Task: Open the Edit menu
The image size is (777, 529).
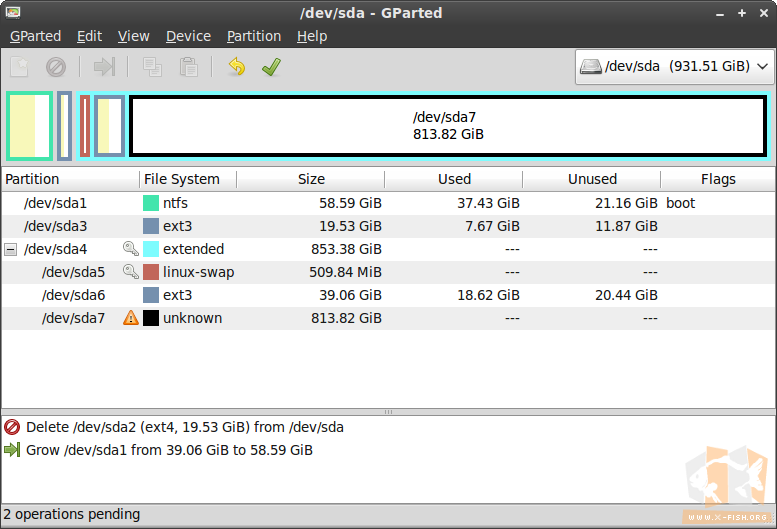Action: click(89, 36)
